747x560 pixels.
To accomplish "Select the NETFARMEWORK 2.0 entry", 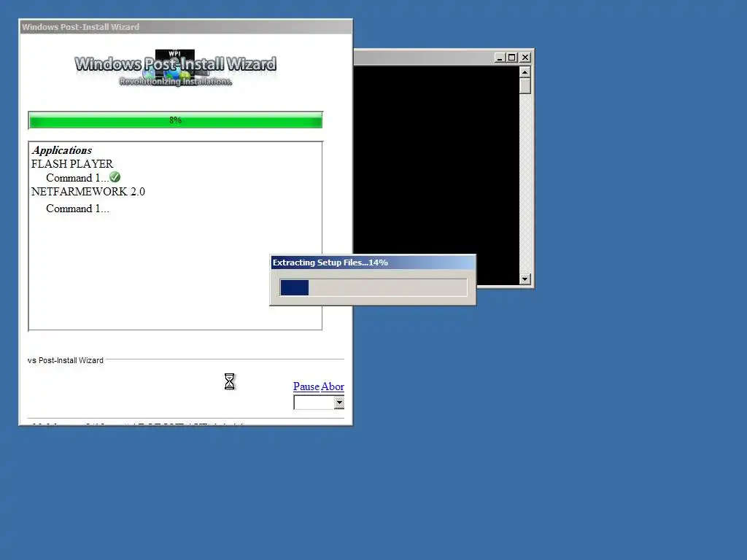I will [x=88, y=192].
